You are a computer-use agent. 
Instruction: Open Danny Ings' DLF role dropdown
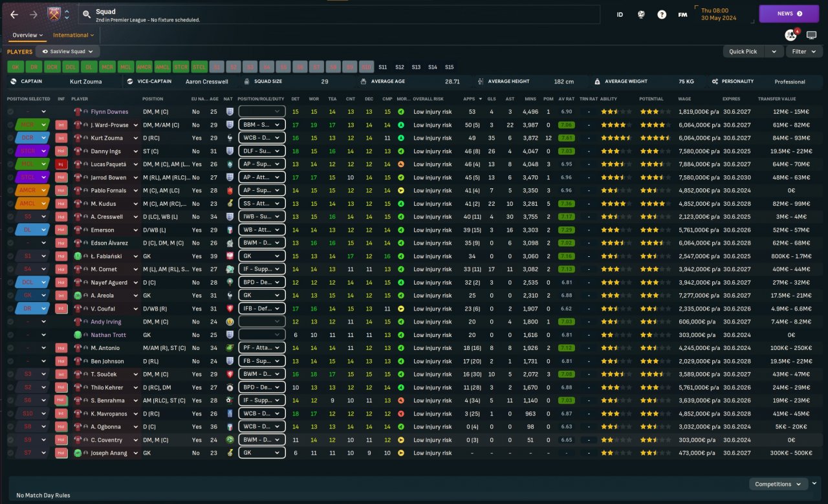click(x=262, y=151)
